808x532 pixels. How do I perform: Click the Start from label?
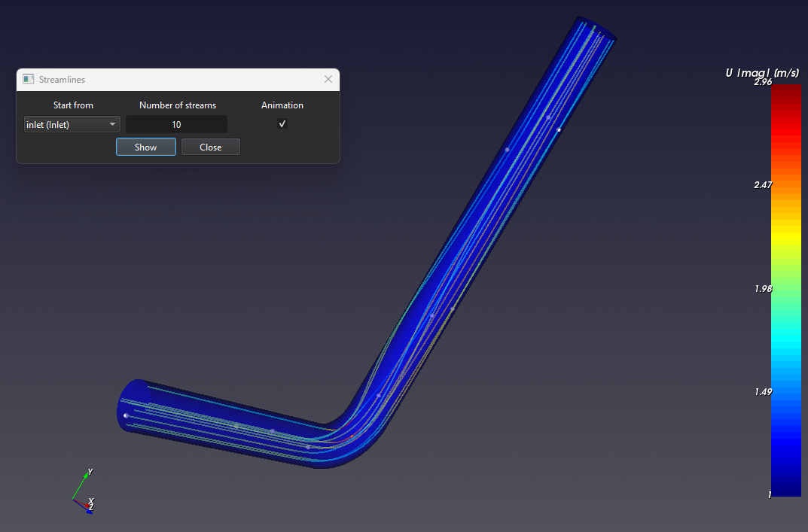pyautogui.click(x=73, y=105)
